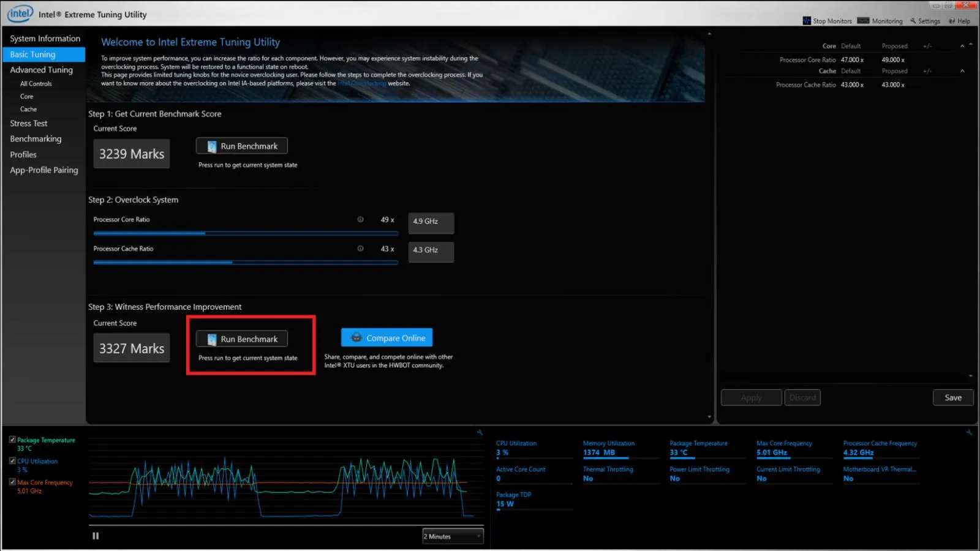Click the scroll-down arrow of the proposed settings panel
This screenshot has width=980, height=551.
[971, 376]
